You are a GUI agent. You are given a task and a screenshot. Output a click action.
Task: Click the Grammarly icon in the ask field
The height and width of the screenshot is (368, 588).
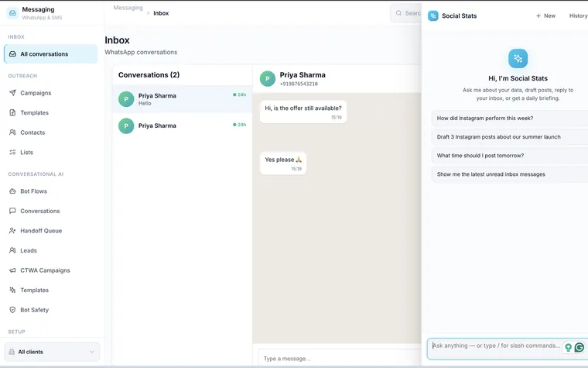point(579,347)
